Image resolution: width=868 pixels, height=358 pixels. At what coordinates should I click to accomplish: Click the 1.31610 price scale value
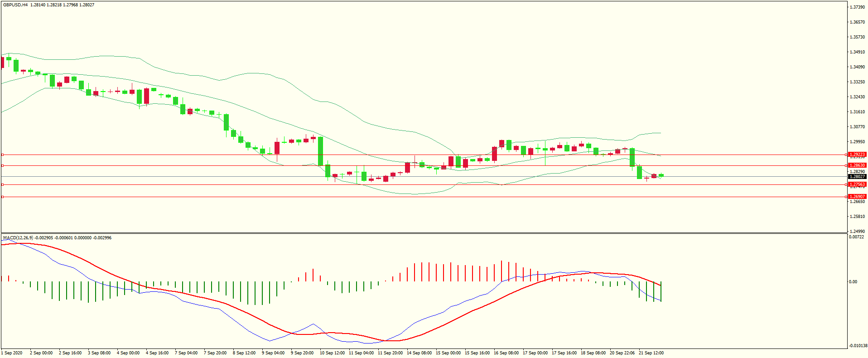point(857,112)
